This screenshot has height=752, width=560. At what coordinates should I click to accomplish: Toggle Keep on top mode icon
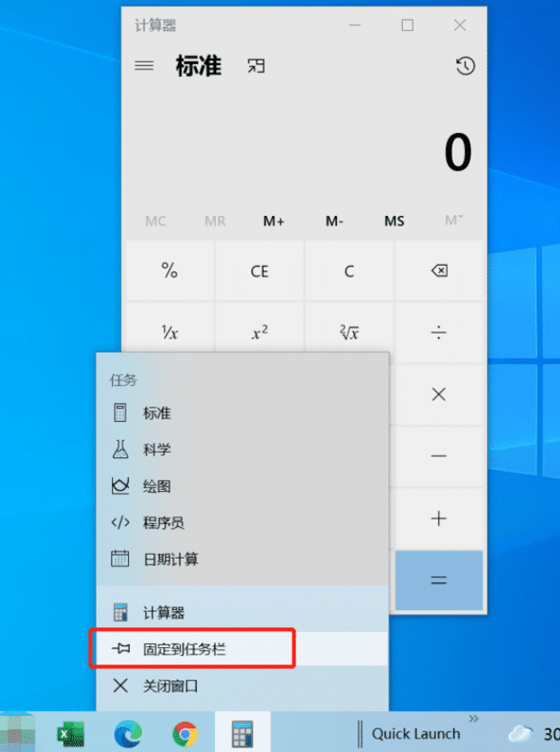[x=256, y=66]
